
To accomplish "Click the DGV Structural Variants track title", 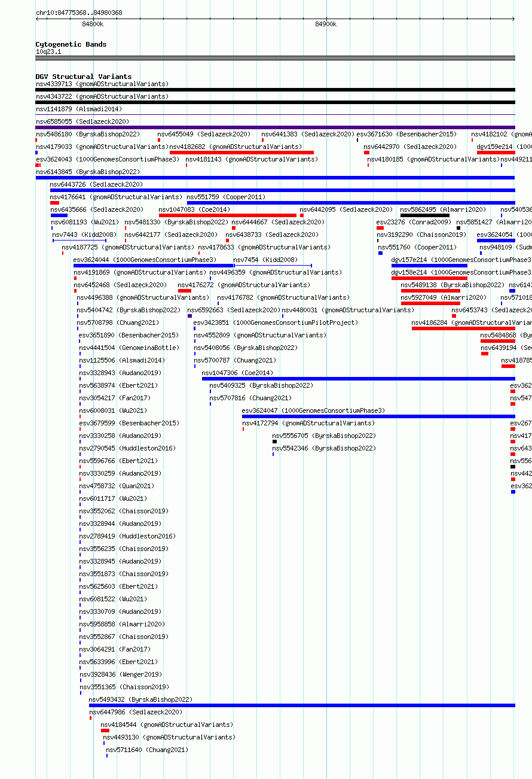I will [84, 77].
